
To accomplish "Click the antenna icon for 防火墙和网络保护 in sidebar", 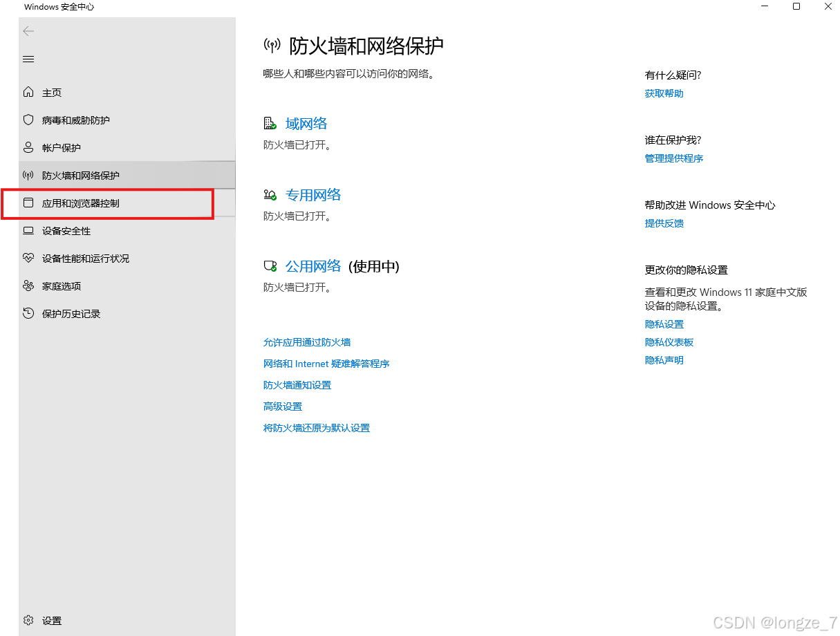I will click(x=28, y=175).
